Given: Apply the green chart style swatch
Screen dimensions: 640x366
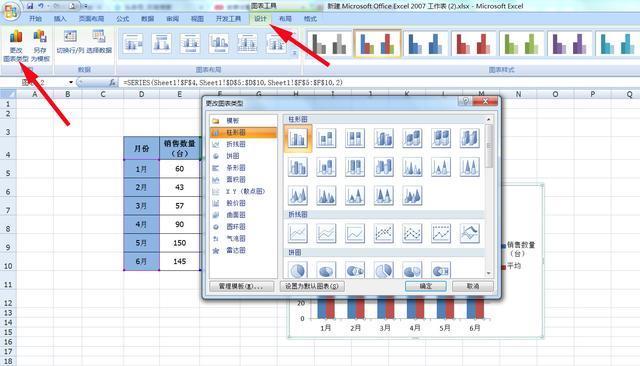Looking at the screenshot, I should pyautogui.click(x=522, y=44).
